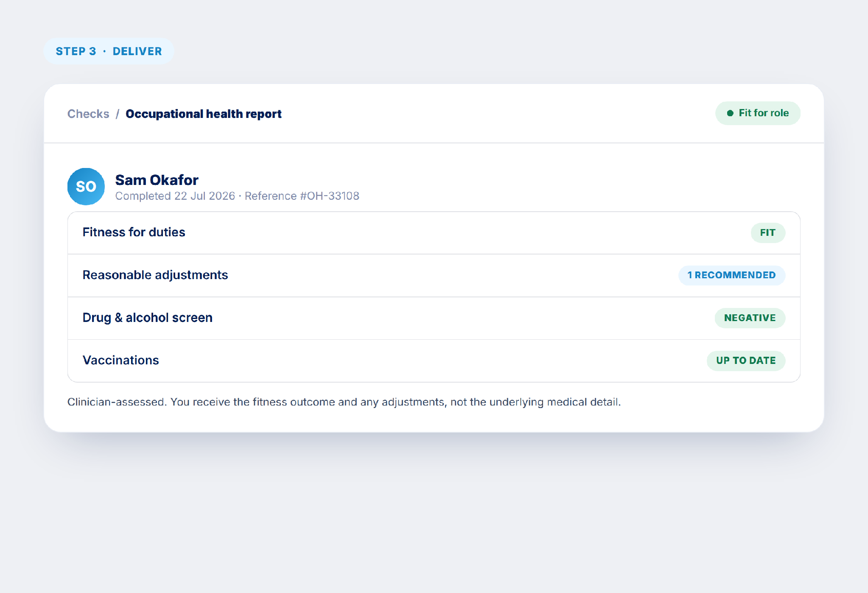Screen dimensions: 868x593
Task: Click the Step 3 Deliver pill
Action: click(x=109, y=51)
